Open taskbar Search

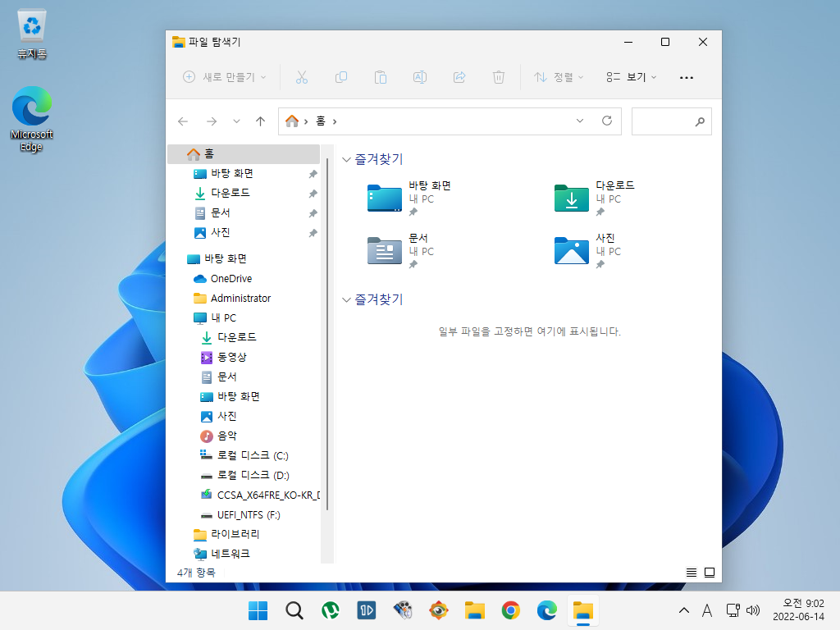pos(294,610)
